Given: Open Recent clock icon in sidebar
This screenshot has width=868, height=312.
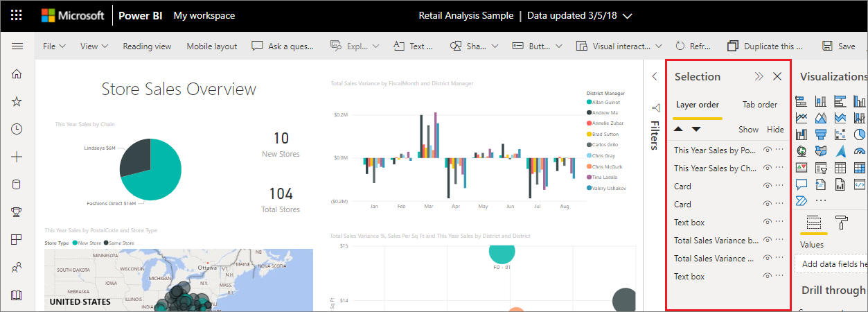Looking at the screenshot, I should pyautogui.click(x=17, y=129).
